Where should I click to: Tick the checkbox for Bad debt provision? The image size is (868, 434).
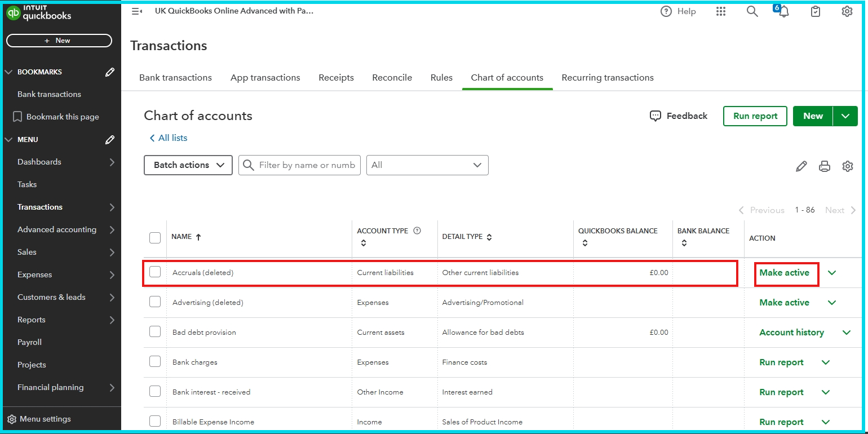[x=155, y=332]
